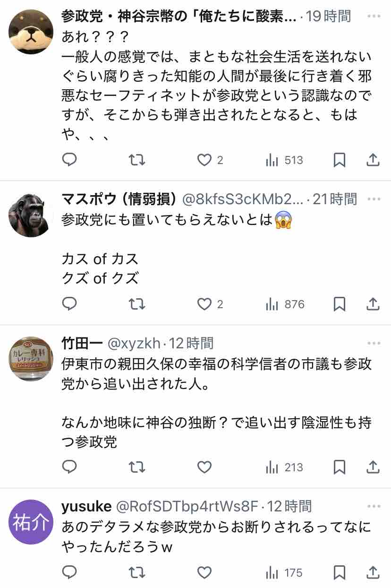The image size is (391, 588).
Task: Reply to yusuke's tweet
Action: 69,573
